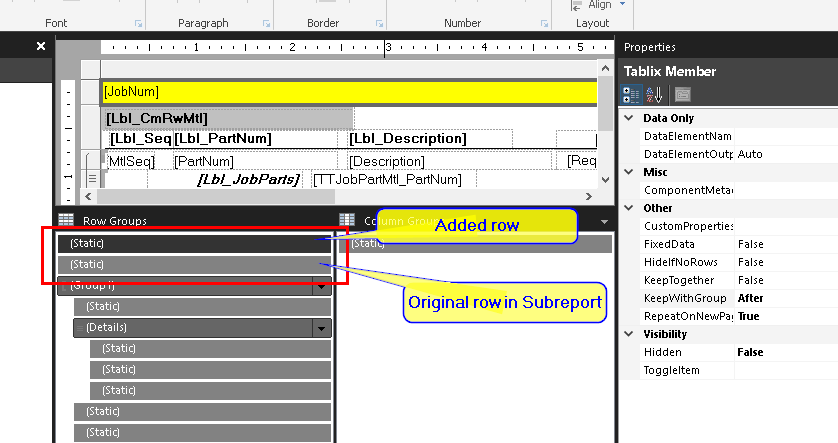Open the (Details) group dropdown arrow

[x=321, y=328]
